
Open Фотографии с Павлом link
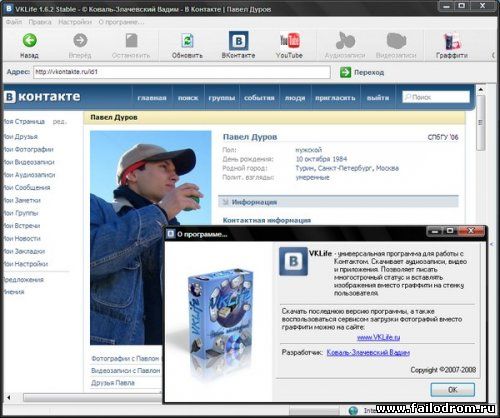pyautogui.click(x=125, y=359)
